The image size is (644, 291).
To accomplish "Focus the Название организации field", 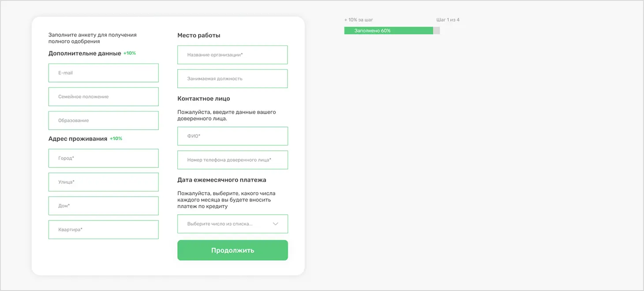I will coord(232,55).
